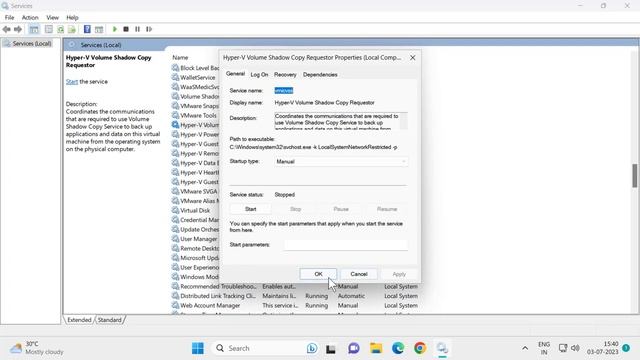Viewport: 640px width, 360px height.
Task: Pause service with toolbar pause icon
Action: (138, 29)
